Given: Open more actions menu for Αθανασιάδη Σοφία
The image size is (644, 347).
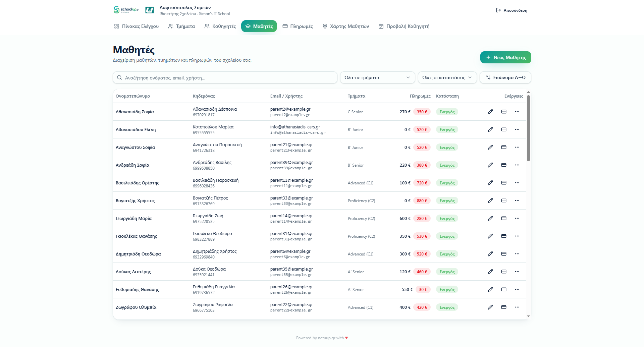Looking at the screenshot, I should point(517,112).
